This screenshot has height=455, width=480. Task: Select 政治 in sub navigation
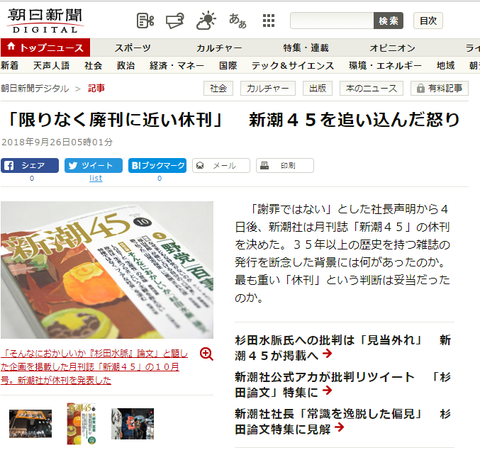coord(126,65)
